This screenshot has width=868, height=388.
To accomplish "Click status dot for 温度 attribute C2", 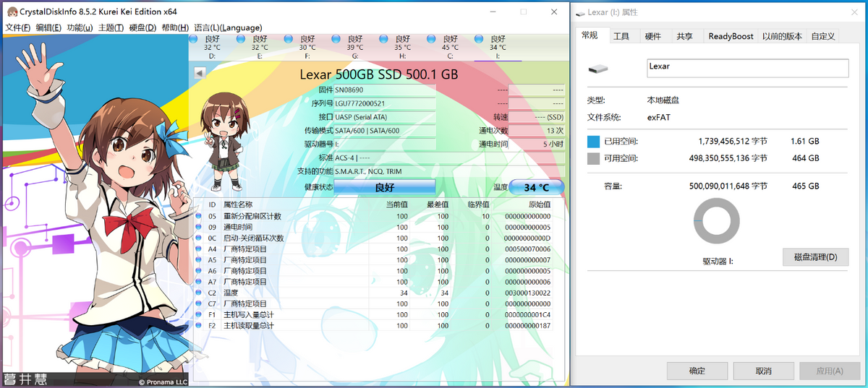I will [x=200, y=293].
